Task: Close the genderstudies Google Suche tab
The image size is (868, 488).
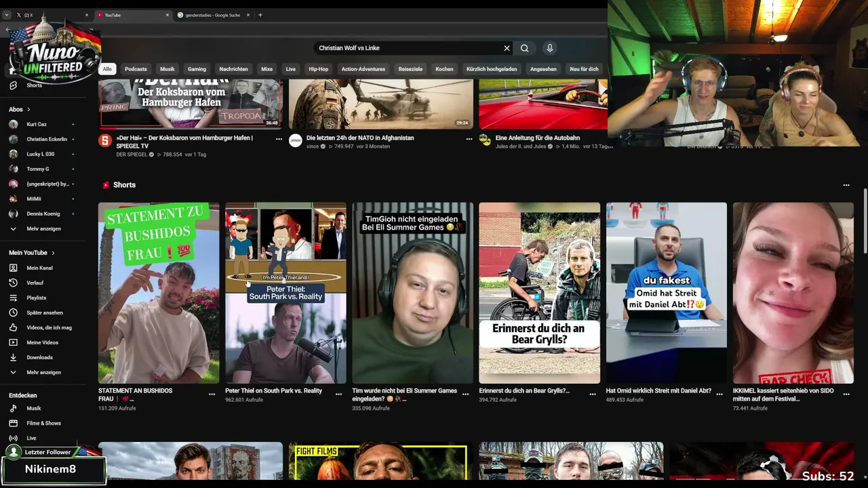Action: (248, 15)
